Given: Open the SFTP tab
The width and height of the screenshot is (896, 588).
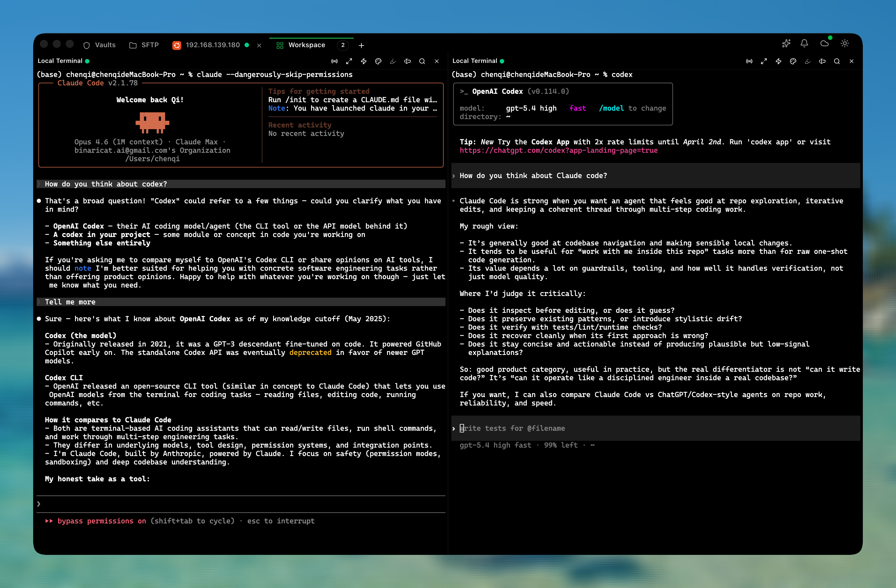Looking at the screenshot, I should point(144,45).
